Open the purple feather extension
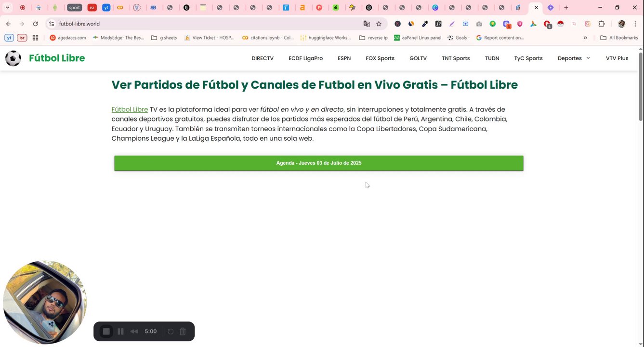 [452, 24]
